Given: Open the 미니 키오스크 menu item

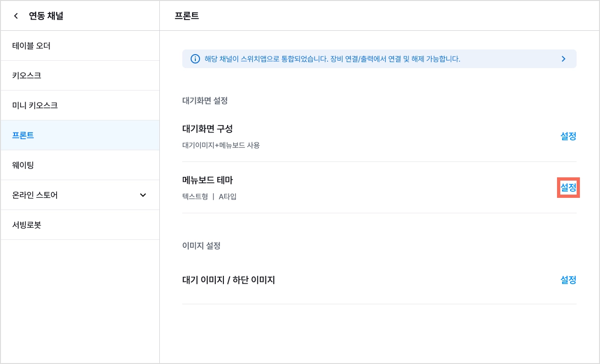Looking at the screenshot, I should point(80,105).
